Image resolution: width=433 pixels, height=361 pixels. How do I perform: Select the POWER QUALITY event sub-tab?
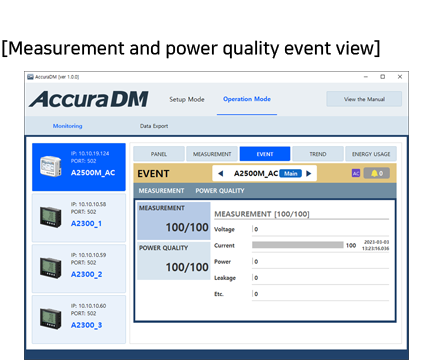pos(220,191)
